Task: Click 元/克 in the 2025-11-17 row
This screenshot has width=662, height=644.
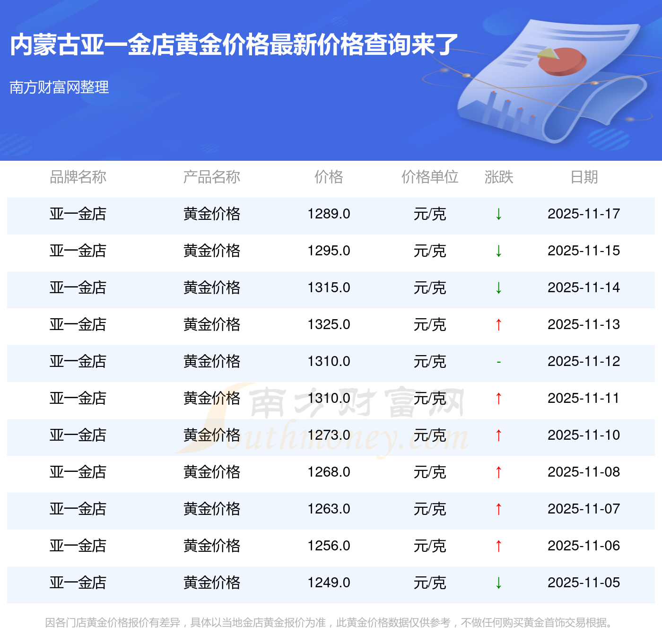Action: [430, 214]
